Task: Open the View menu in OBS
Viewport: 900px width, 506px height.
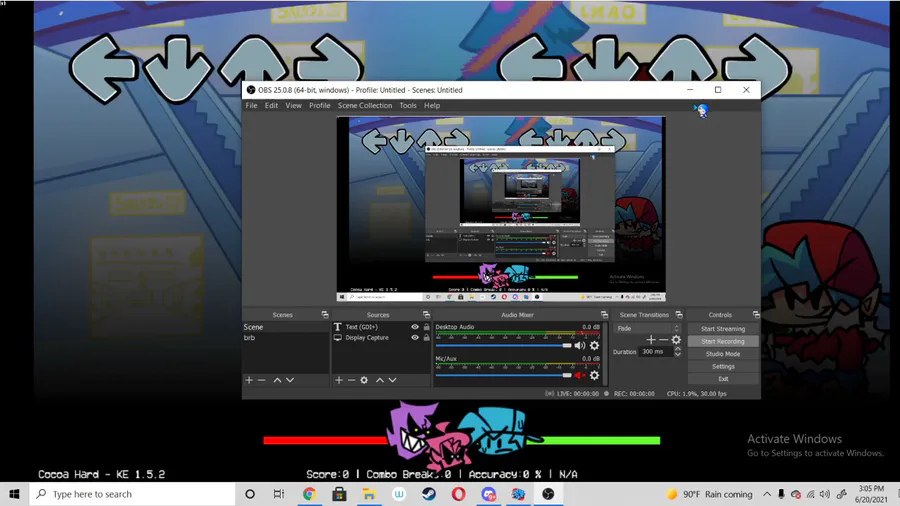Action: coord(293,106)
